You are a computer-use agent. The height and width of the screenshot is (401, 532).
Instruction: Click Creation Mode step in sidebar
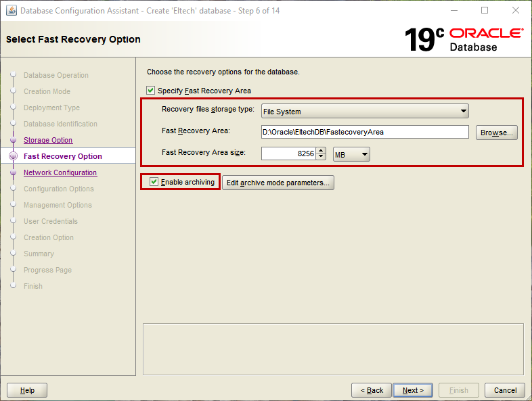coord(47,91)
